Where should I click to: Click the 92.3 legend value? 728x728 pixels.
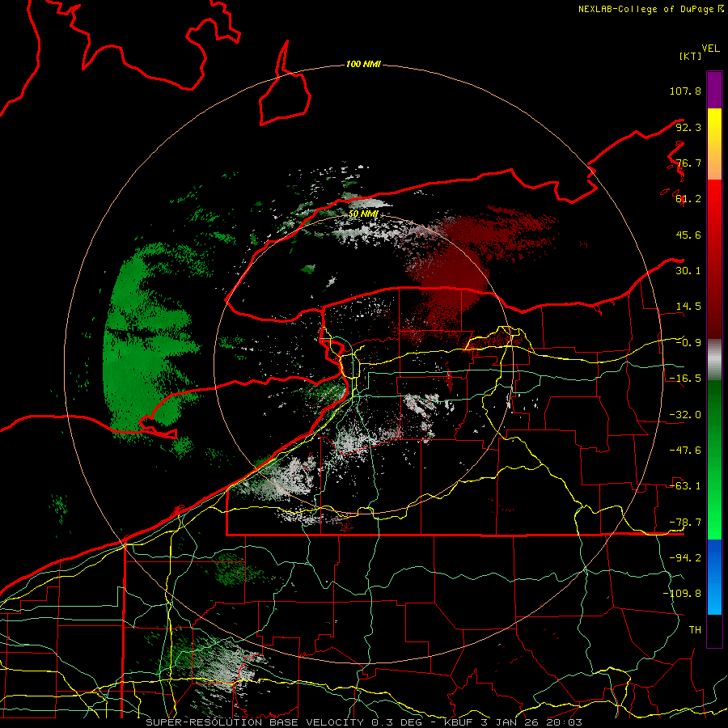coord(688,127)
